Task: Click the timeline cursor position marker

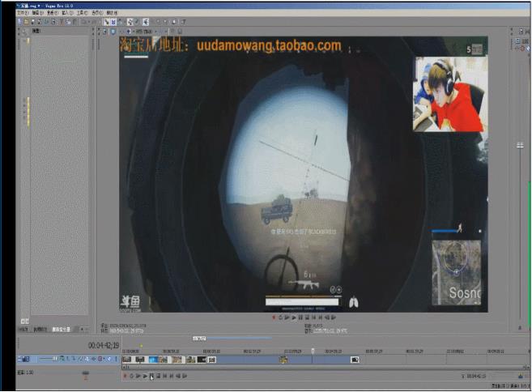Action: point(313,351)
